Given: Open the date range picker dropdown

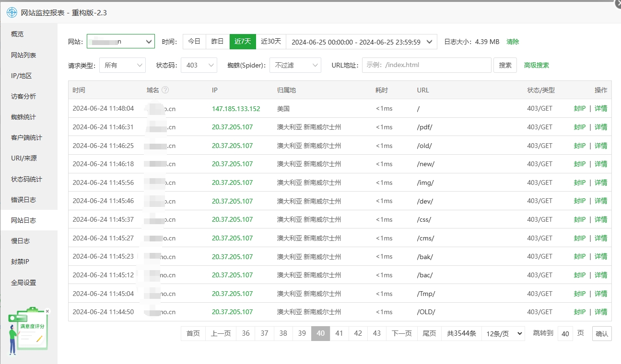Looking at the screenshot, I should tap(362, 42).
